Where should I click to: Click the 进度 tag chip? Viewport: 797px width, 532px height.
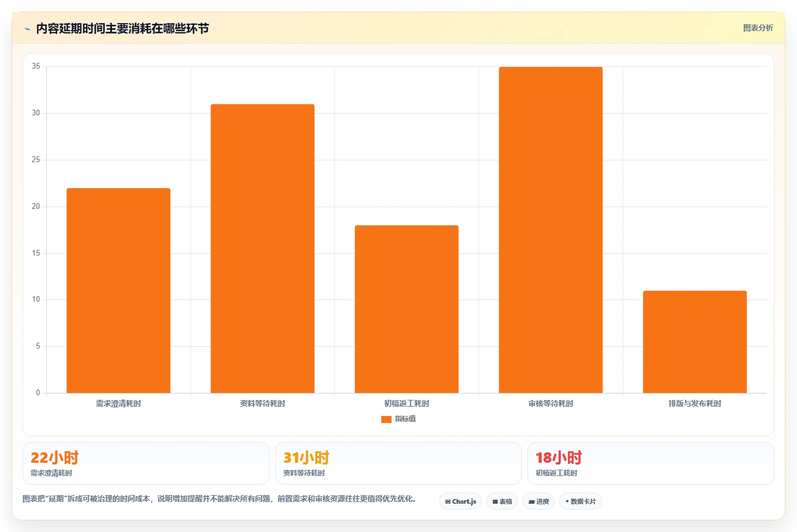pos(538,501)
